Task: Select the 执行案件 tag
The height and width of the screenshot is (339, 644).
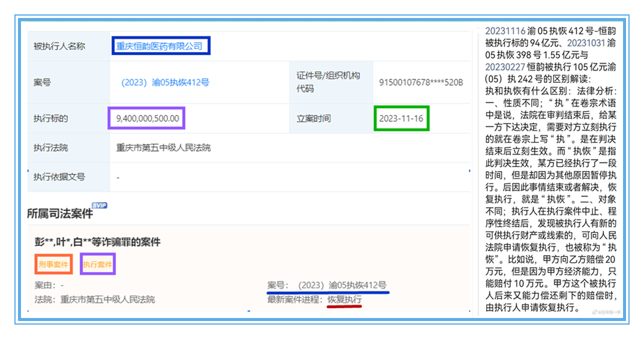Action: click(x=97, y=264)
